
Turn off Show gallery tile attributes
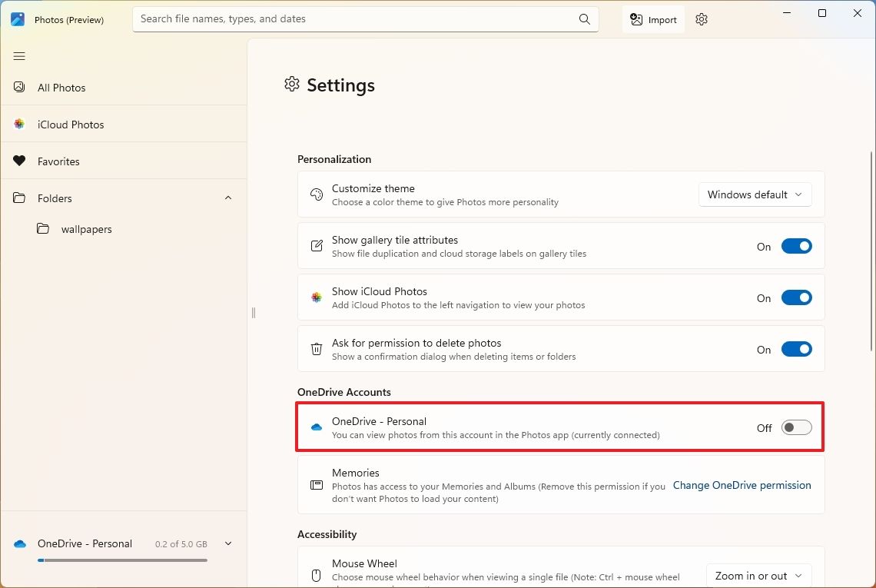[x=796, y=247]
